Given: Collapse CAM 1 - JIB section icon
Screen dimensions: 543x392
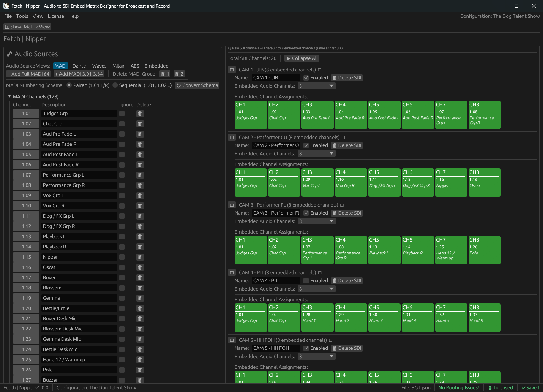Looking at the screenshot, I should 232,70.
